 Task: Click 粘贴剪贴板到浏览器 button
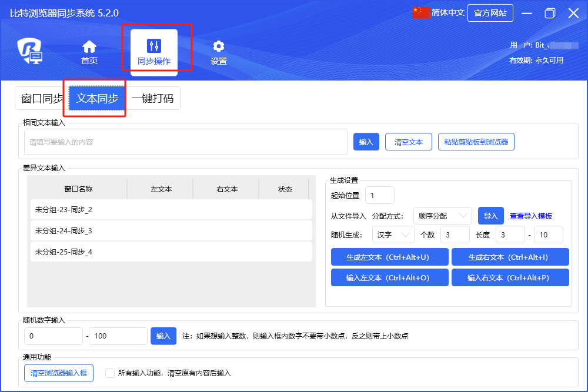(x=476, y=142)
